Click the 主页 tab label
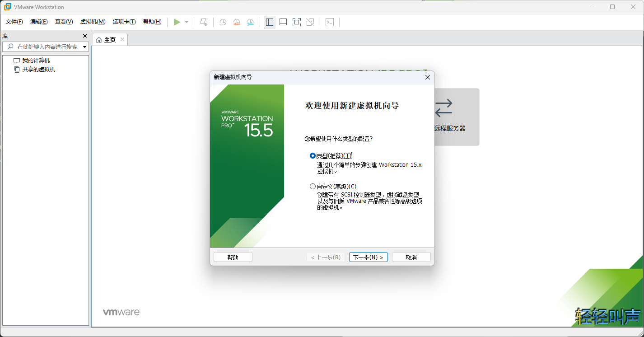644x337 pixels. click(x=110, y=40)
